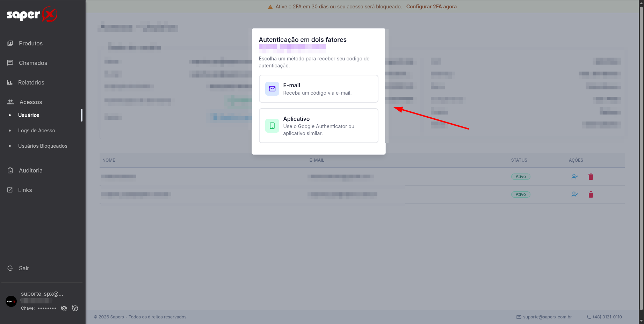Screen dimensions: 644x324
Task: Click Configurar 2FA agora link
Action: tap(431, 7)
